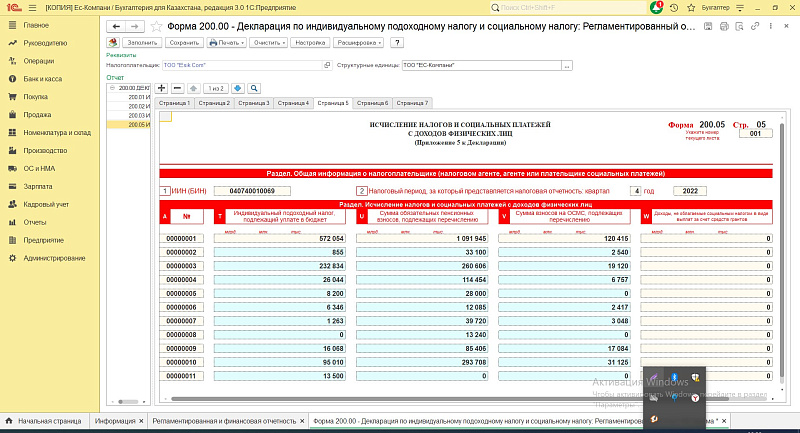Open notifications bell icon in title bar

[656, 7]
